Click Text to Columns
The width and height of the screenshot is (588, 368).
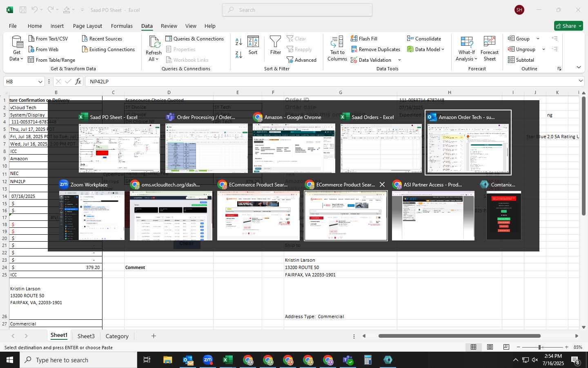click(x=337, y=49)
